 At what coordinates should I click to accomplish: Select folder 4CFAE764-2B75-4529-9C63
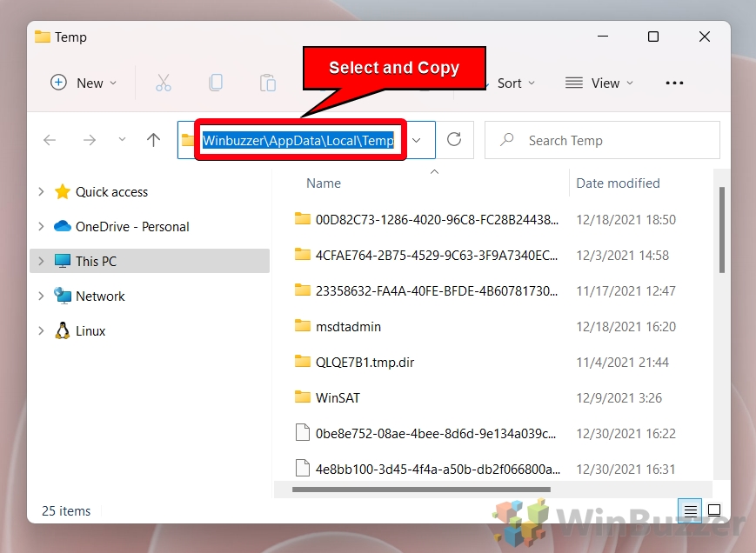(437, 256)
